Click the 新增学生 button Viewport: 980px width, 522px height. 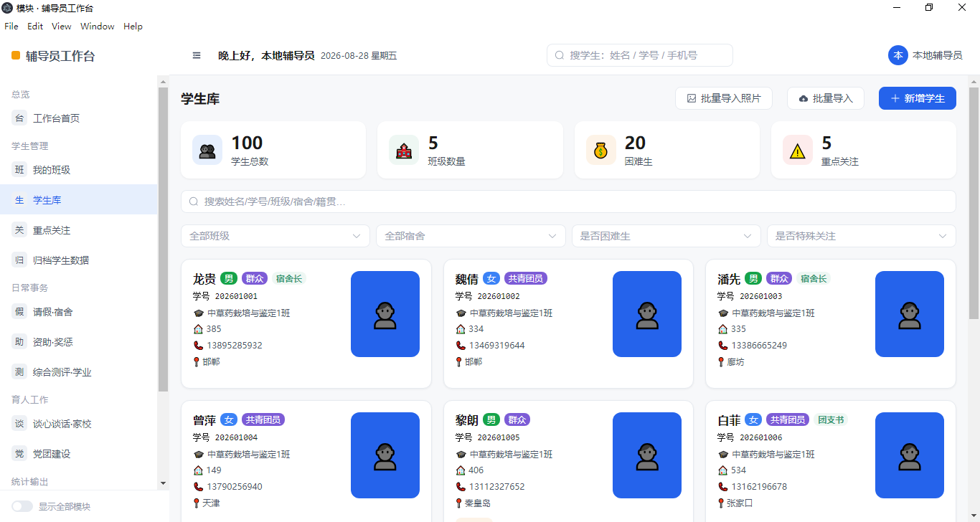[918, 98]
